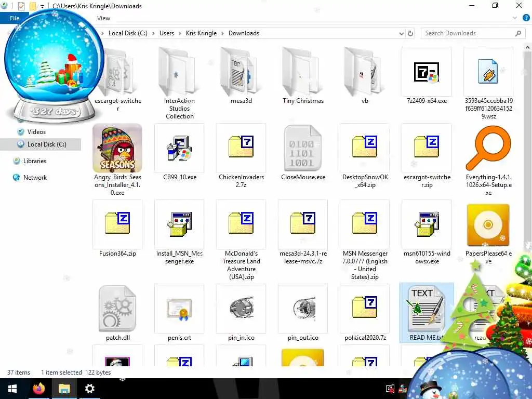Open the InterAction Studios Collection folder
The height and width of the screenshot is (399, 532).
179,83
